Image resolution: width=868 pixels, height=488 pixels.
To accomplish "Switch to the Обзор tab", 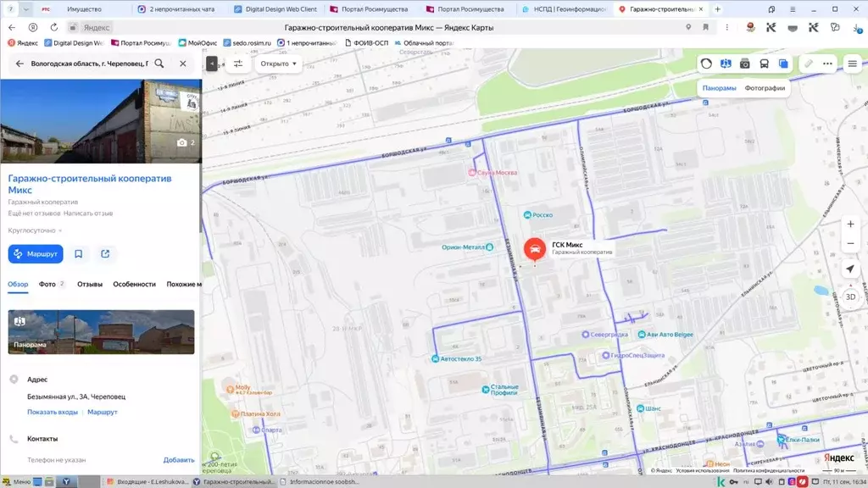I will pyautogui.click(x=18, y=284).
